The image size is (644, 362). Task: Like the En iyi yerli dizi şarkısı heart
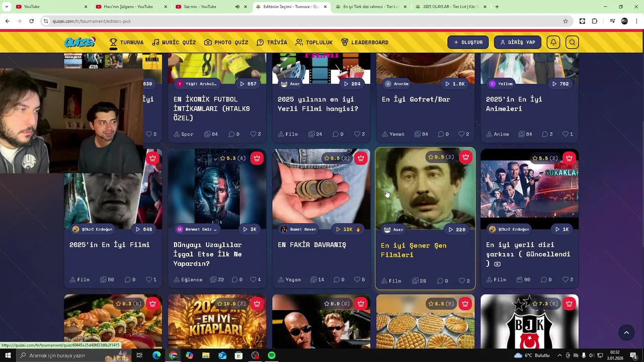click(565, 280)
